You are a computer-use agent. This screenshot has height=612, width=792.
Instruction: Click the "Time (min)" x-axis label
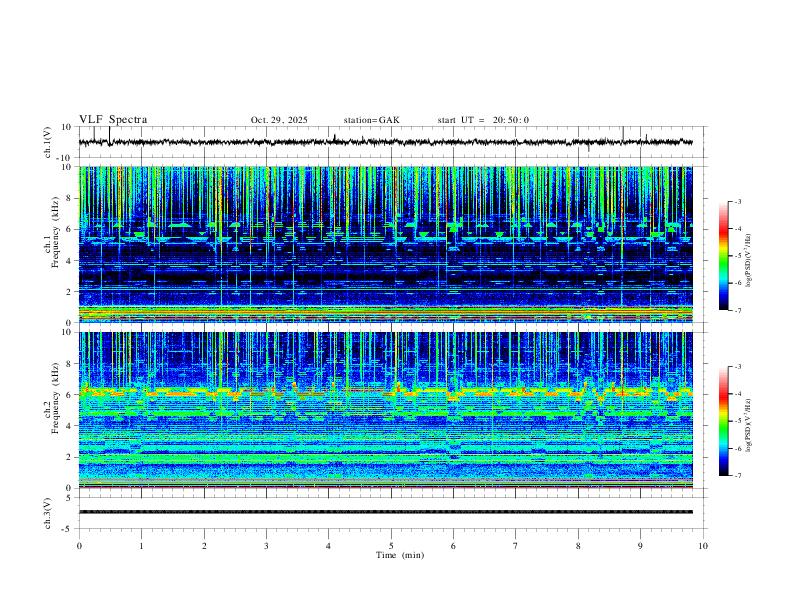pyautogui.click(x=400, y=555)
